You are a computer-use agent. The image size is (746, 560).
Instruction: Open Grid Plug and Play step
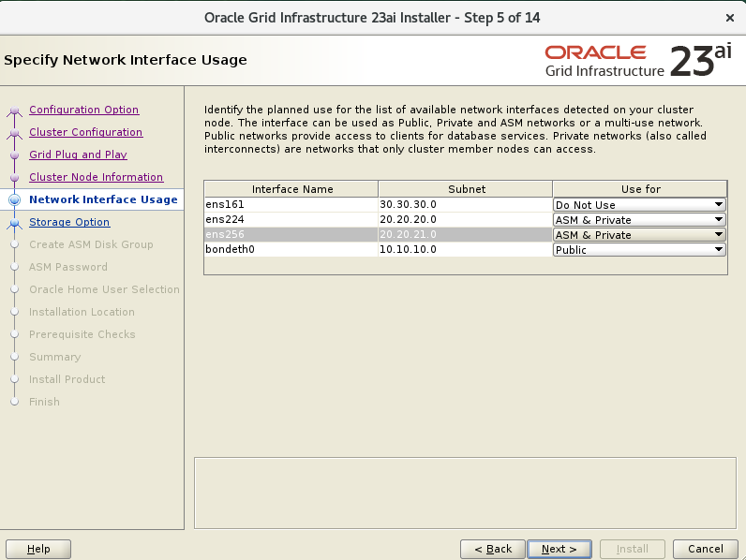[x=78, y=155]
